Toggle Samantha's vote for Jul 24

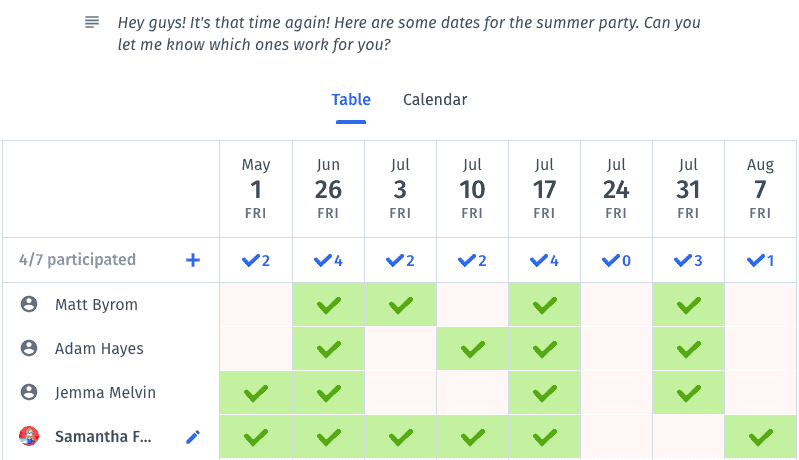coord(616,437)
